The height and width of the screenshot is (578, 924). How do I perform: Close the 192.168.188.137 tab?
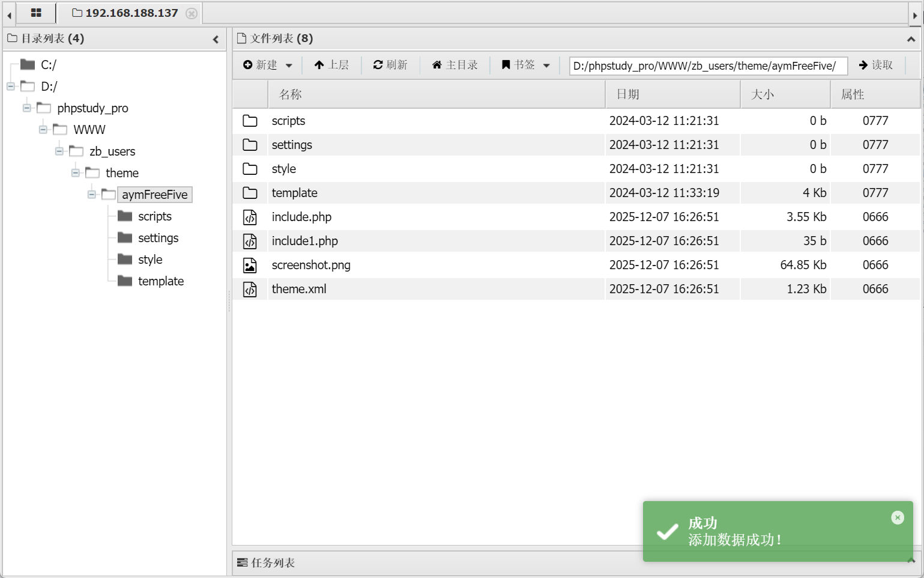coord(192,13)
